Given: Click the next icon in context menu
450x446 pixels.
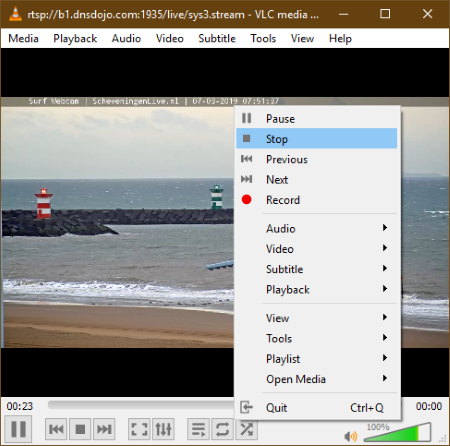Looking at the screenshot, I should click(x=247, y=179).
